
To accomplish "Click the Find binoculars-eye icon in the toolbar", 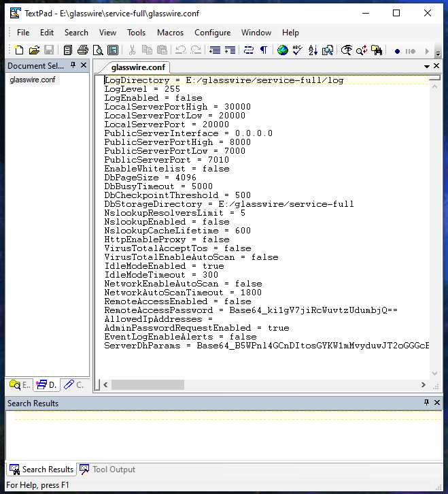I will coord(347,50).
